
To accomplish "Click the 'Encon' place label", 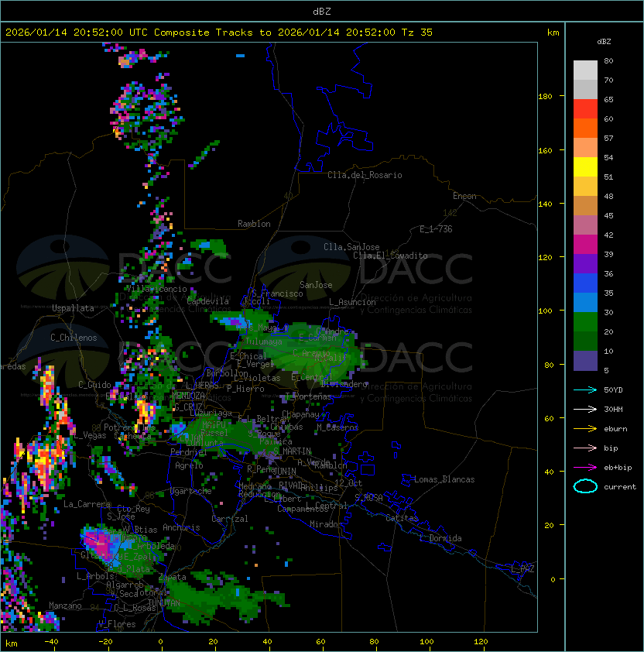I will pyautogui.click(x=464, y=196).
